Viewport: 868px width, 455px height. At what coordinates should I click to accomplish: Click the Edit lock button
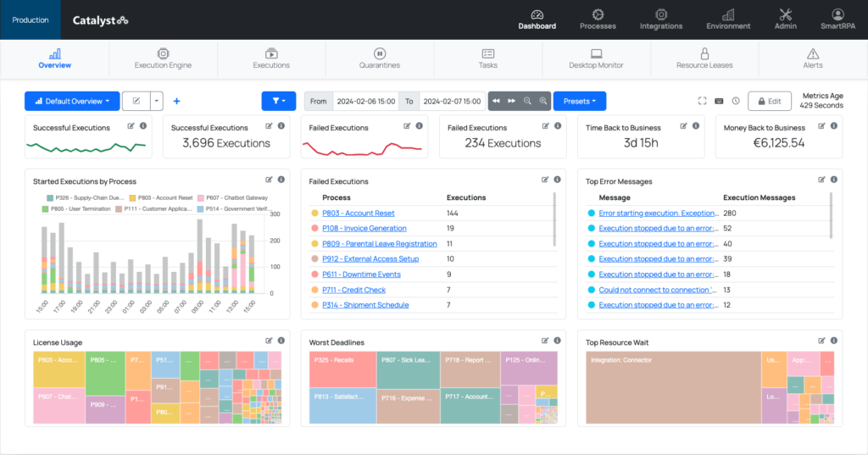click(770, 101)
